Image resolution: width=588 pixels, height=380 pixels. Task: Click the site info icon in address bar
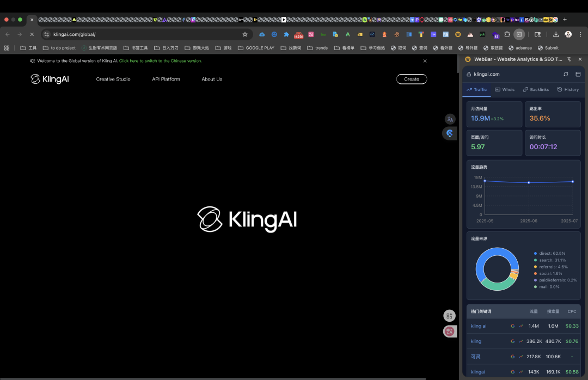tap(46, 34)
